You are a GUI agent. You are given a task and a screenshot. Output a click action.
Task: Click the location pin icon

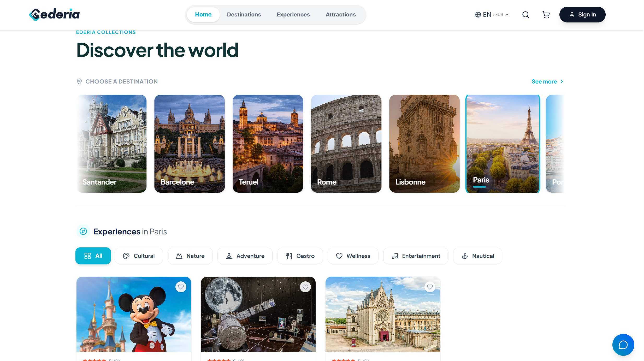79,81
